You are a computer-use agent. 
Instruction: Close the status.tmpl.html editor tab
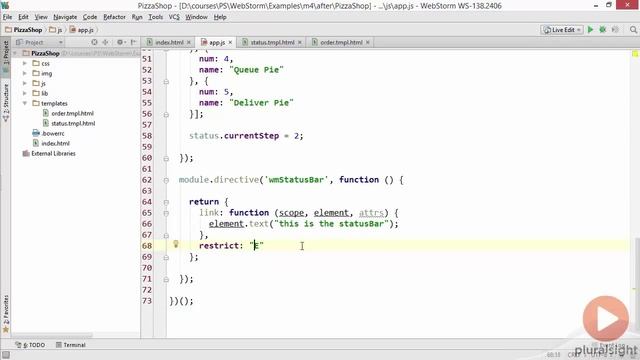pyautogui.click(x=300, y=42)
